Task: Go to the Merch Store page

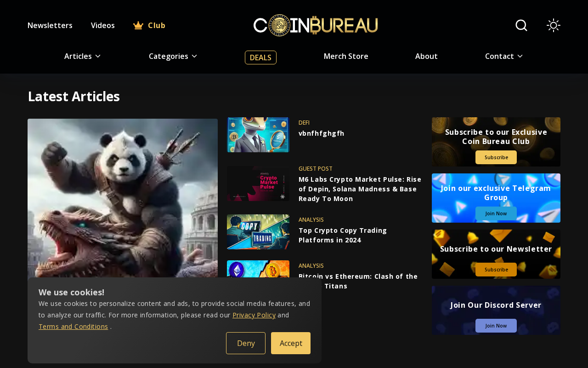Action: point(346,56)
